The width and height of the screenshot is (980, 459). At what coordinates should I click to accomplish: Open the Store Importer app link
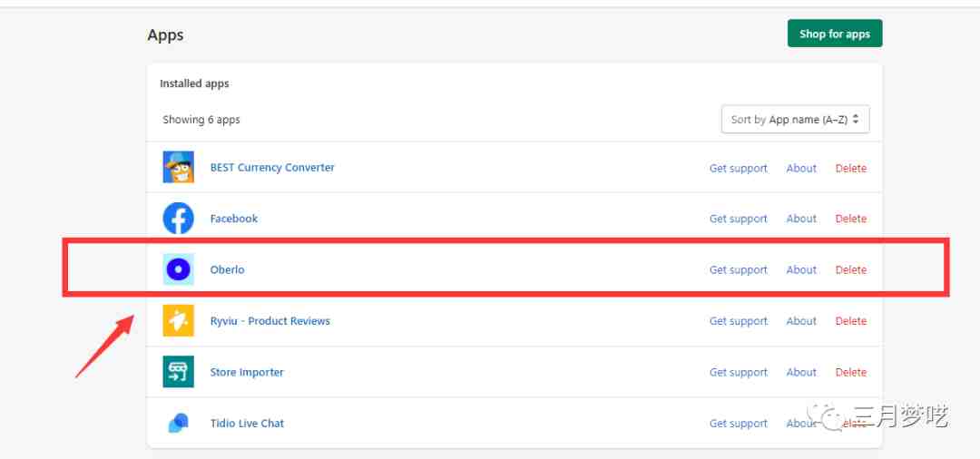pos(247,372)
